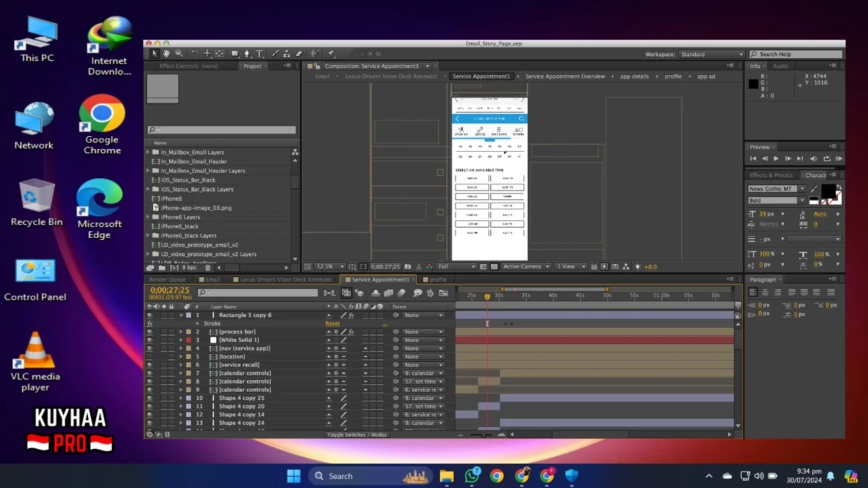Screen dimensions: 868x488
Task: Select the Pen tool
Action: [247, 54]
